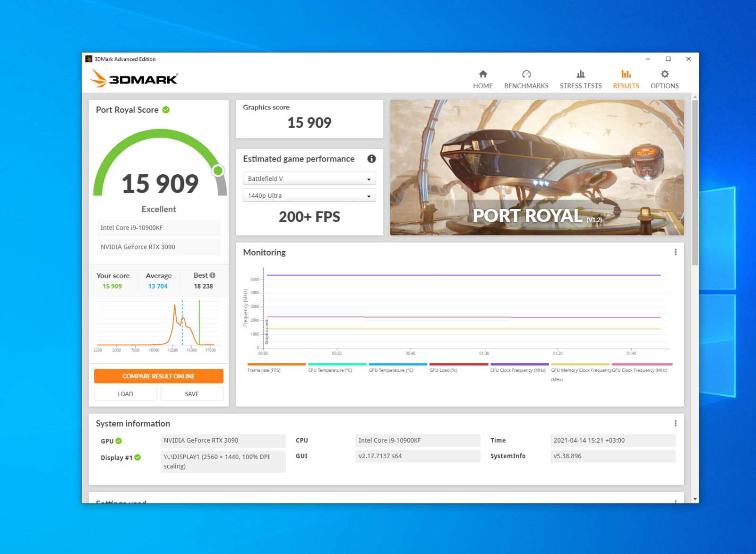Click the 200+ FPS estimate
This screenshot has height=554, width=756.
tap(309, 217)
